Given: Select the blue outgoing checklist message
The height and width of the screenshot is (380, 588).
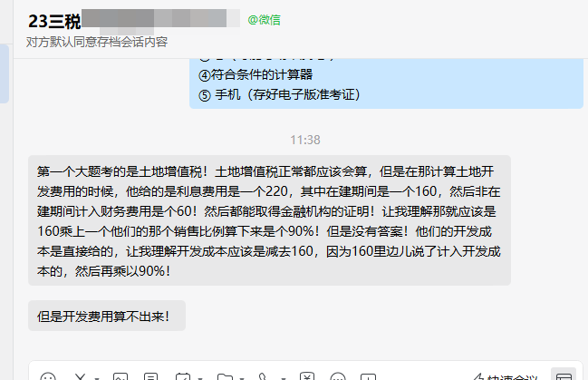Looking at the screenshot, I should (386, 83).
